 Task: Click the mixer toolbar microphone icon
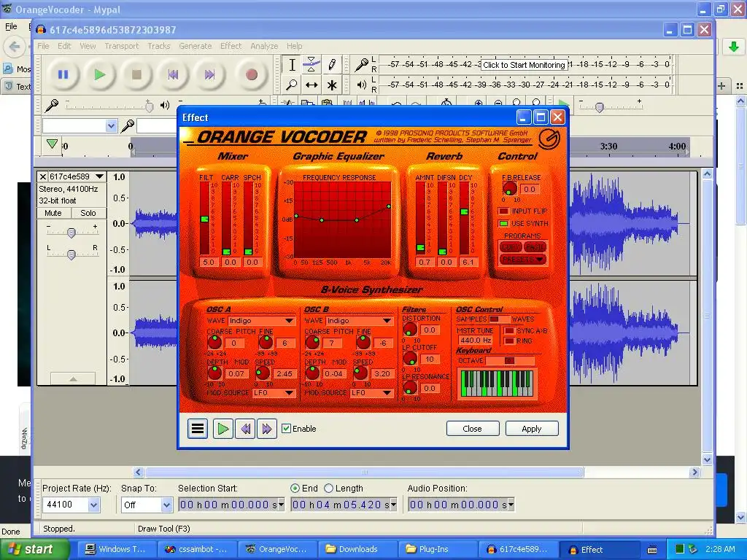point(52,106)
